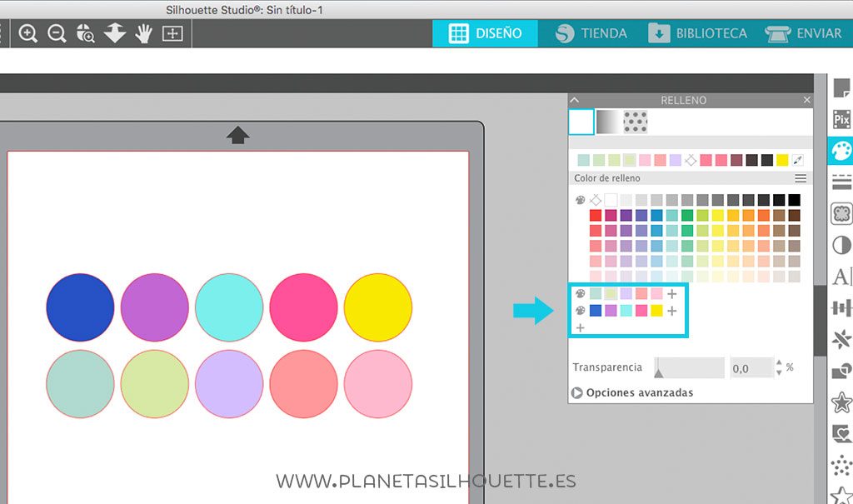Viewport: 853px width, 504px height.
Task: Pick the yellow swatch in recent colors row
Action: click(x=782, y=160)
